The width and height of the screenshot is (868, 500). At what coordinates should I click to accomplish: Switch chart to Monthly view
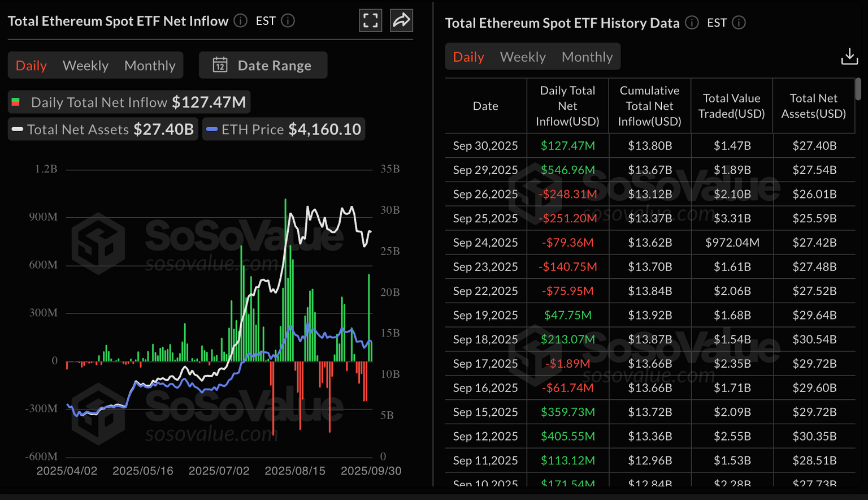tap(150, 66)
